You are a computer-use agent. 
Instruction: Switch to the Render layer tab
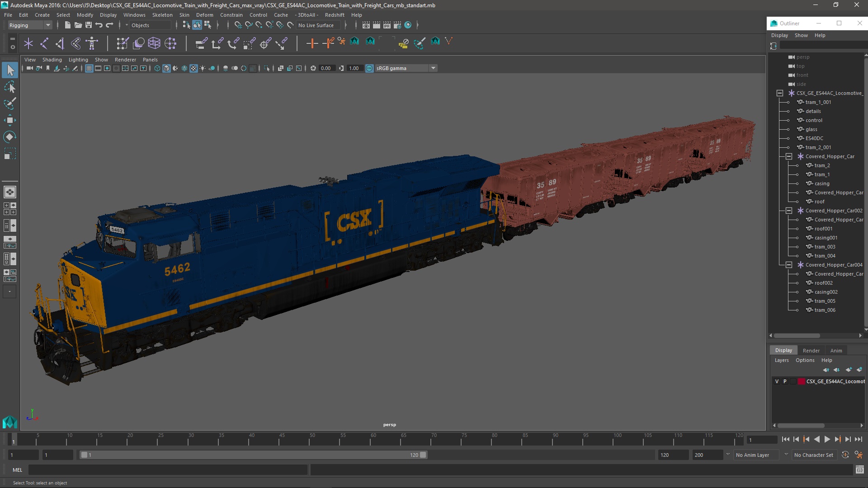tap(811, 351)
